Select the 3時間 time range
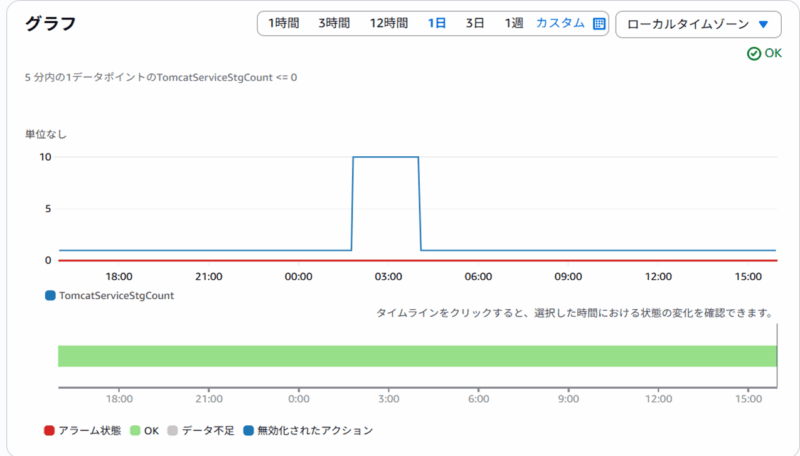This screenshot has height=456, width=800. click(x=334, y=23)
